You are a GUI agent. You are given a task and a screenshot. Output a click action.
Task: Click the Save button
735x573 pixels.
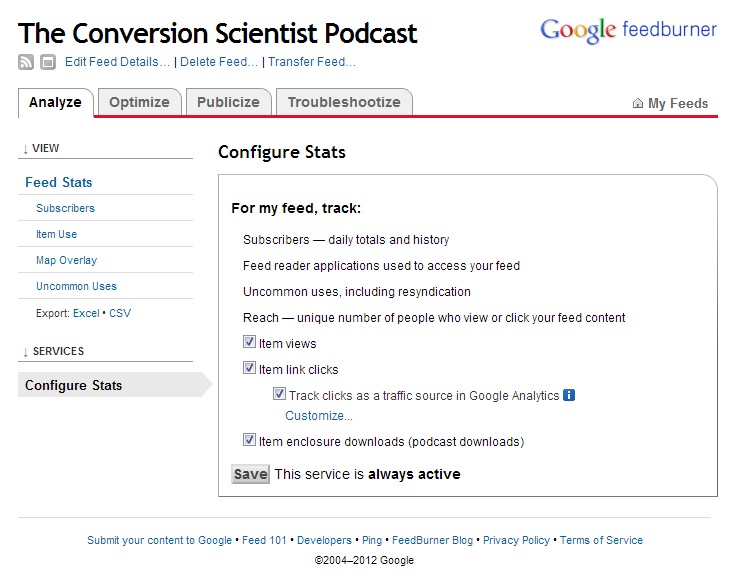(x=250, y=474)
